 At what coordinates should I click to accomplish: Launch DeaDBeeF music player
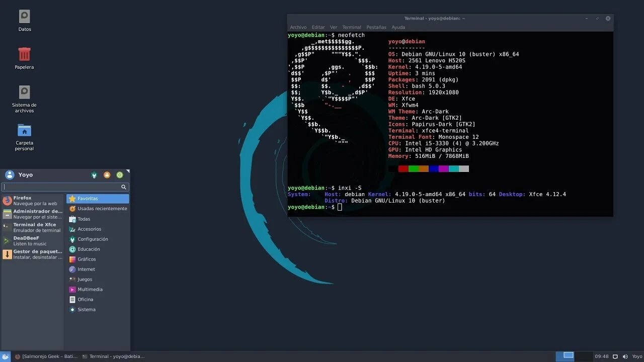click(33, 241)
